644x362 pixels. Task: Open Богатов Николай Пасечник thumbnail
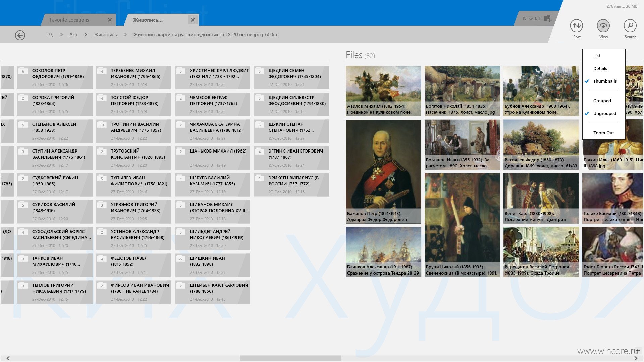click(x=462, y=91)
